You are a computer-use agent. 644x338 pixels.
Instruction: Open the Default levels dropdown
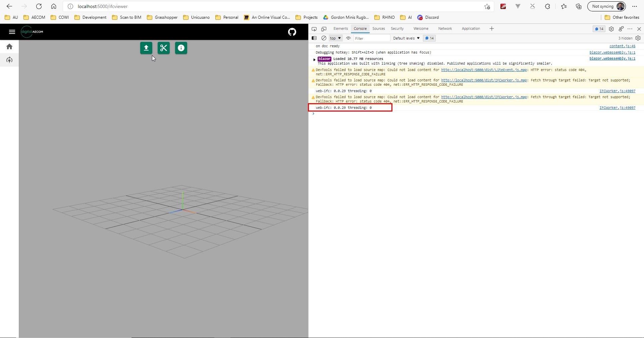(x=406, y=38)
